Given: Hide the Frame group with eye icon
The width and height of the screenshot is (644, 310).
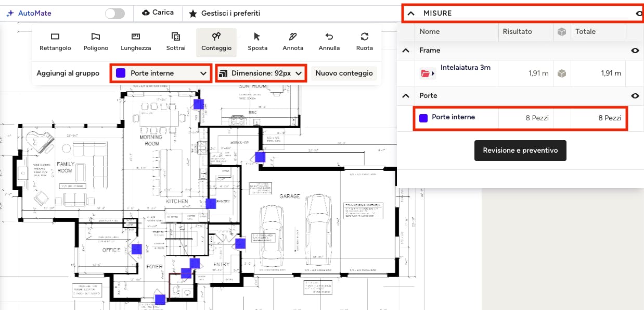Looking at the screenshot, I should (635, 51).
